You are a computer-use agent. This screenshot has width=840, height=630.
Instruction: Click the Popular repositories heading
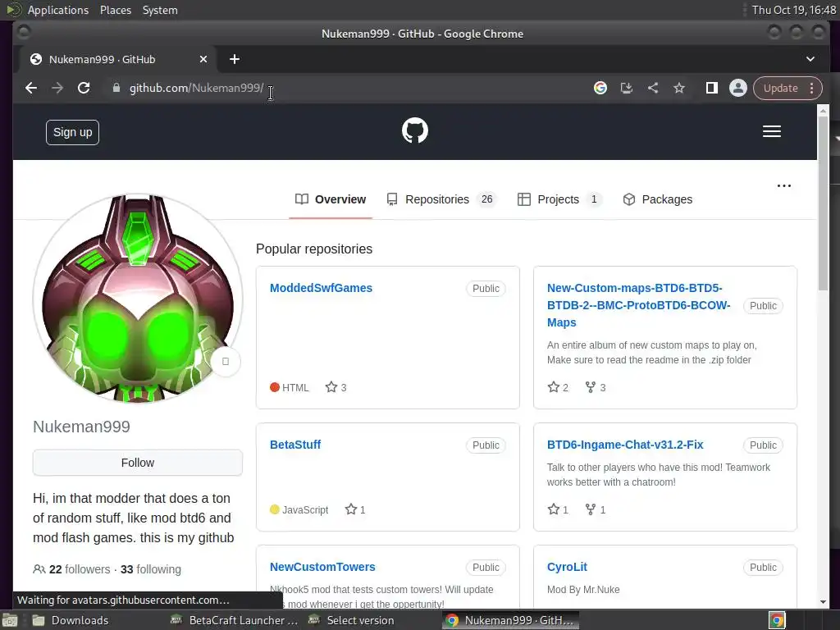pyautogui.click(x=314, y=249)
